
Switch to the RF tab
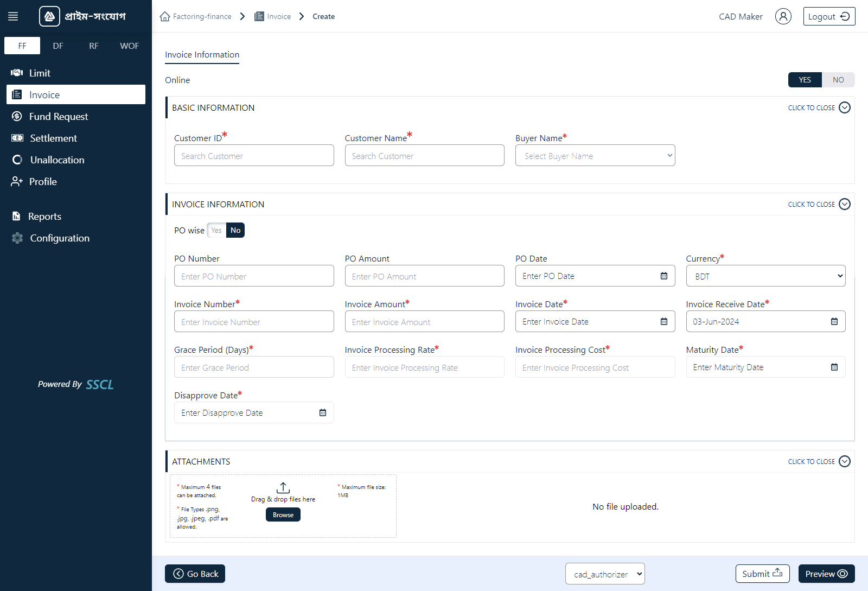[x=94, y=46]
